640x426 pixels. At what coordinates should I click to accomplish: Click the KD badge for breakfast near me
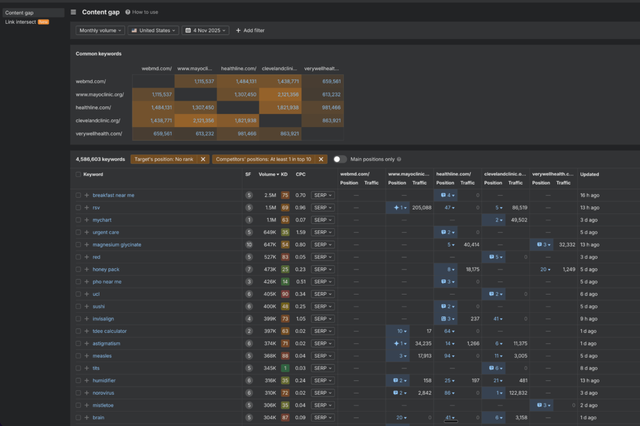[x=285, y=195]
